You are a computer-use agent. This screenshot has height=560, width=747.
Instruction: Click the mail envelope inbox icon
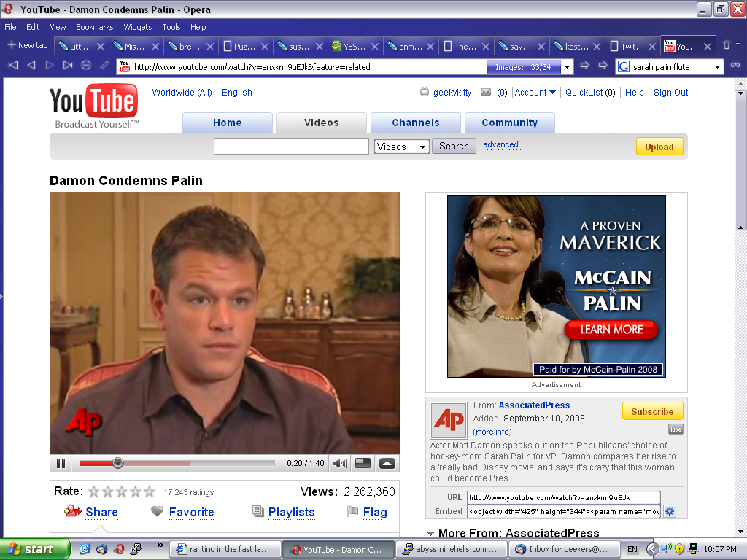[487, 93]
